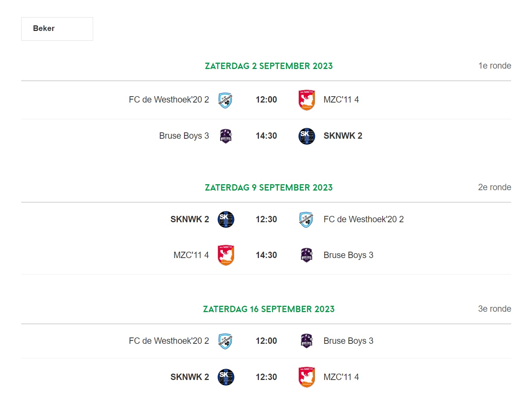Open the 12:00 match on 2 September
This screenshot has width=532, height=396.
[266, 100]
